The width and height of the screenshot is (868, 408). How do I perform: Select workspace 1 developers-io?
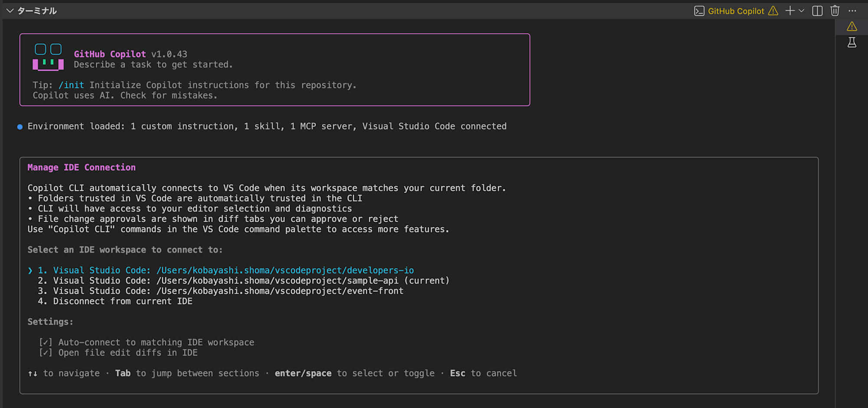pos(226,271)
